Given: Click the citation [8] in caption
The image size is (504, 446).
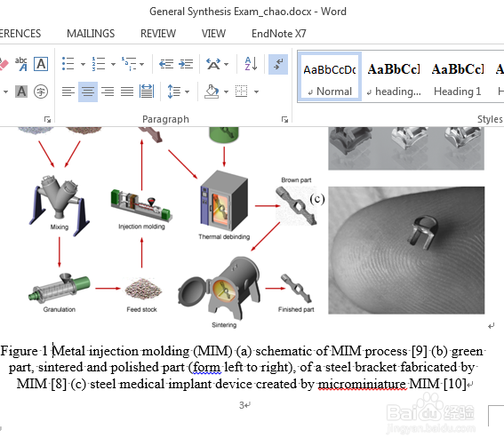Looking at the screenshot, I should coord(59,384).
